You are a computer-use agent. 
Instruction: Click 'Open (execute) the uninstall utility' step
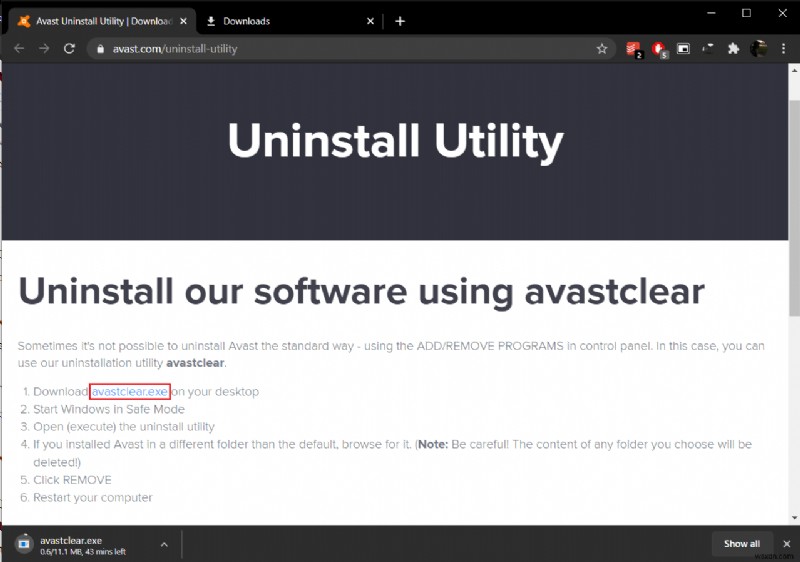[124, 427]
